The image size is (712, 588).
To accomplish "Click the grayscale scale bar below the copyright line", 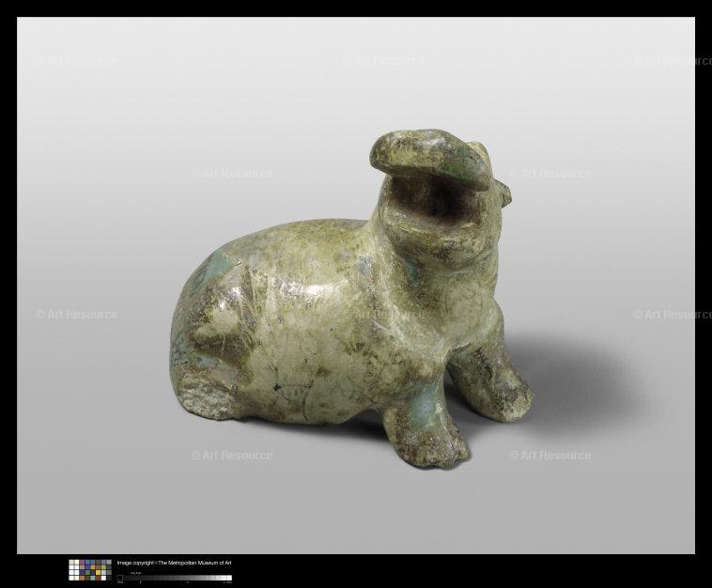I will pos(175,578).
